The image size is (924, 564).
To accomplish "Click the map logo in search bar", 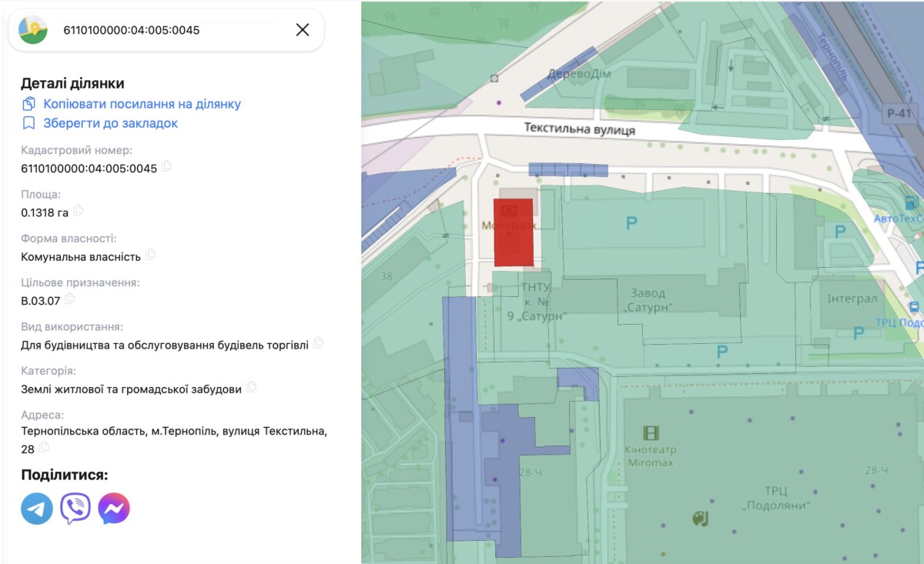I will tap(33, 30).
